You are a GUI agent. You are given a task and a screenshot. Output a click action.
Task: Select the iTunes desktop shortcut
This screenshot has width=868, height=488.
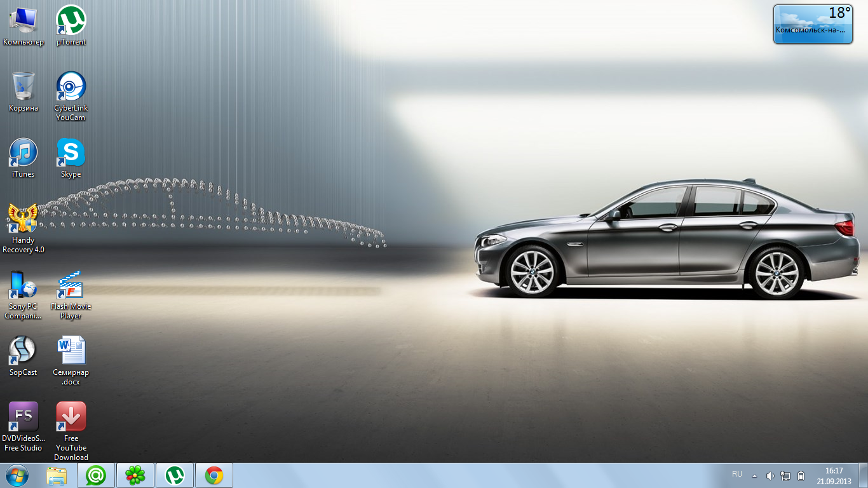24,158
